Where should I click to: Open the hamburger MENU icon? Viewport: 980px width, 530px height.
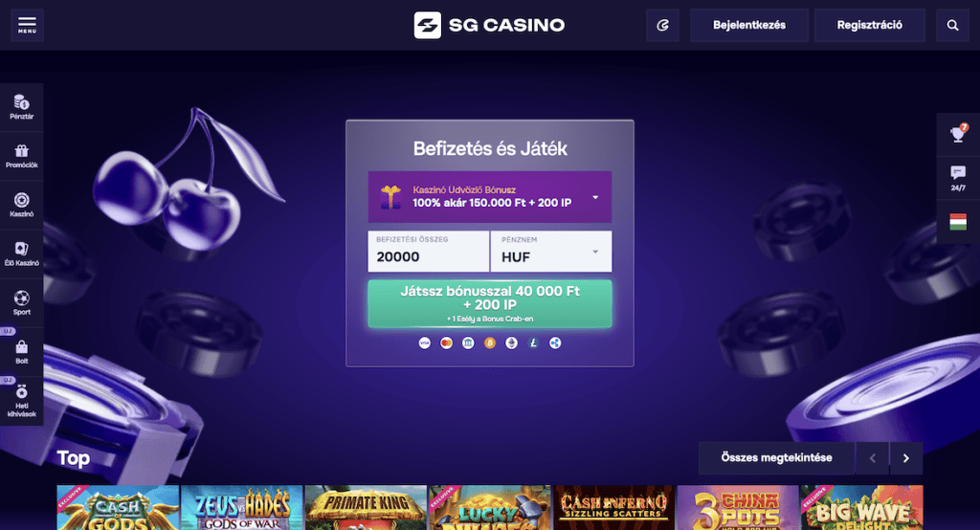[27, 25]
